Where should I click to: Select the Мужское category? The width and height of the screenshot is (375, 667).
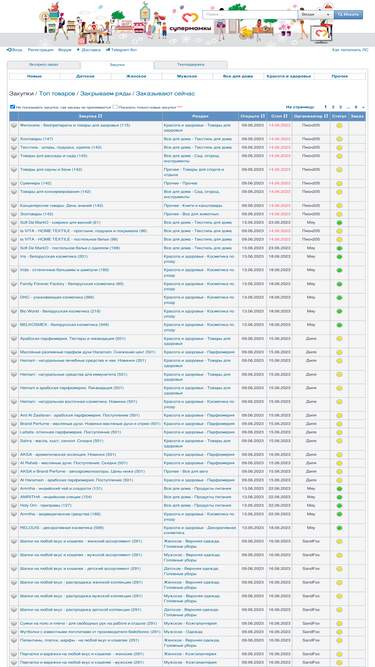[x=187, y=76]
